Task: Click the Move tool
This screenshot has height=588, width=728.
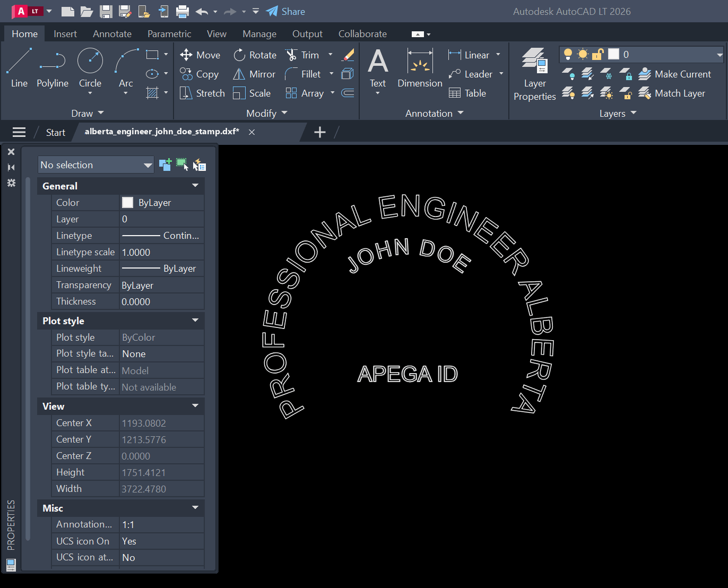Action: click(200, 55)
